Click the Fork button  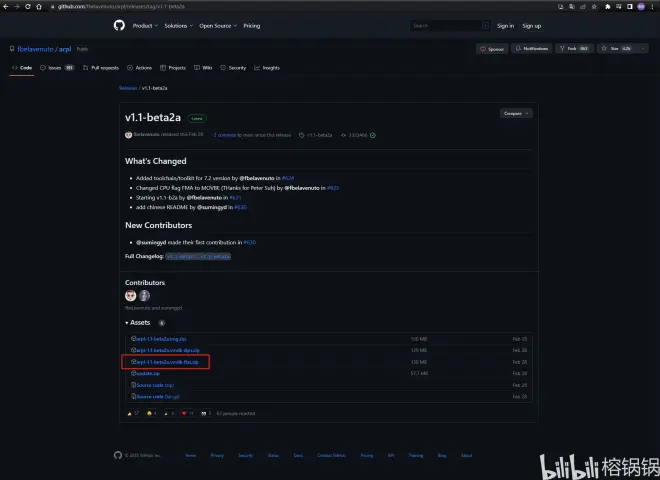[574, 49]
